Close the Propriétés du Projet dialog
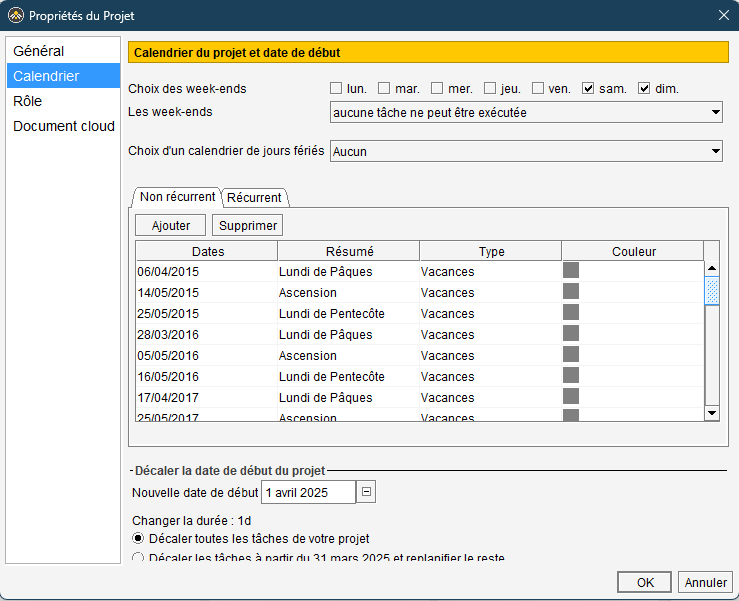739x601 pixels. coord(724,15)
